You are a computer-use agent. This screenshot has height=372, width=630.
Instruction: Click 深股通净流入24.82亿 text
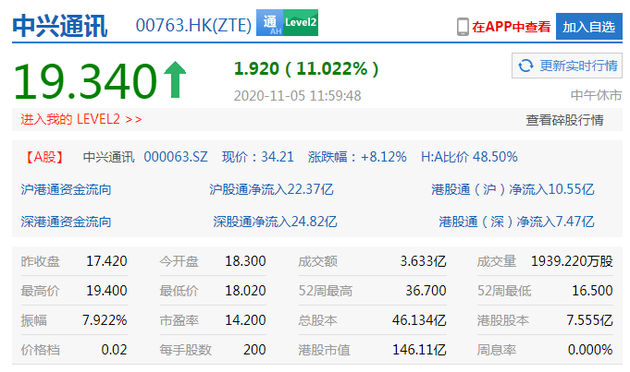tap(275, 221)
